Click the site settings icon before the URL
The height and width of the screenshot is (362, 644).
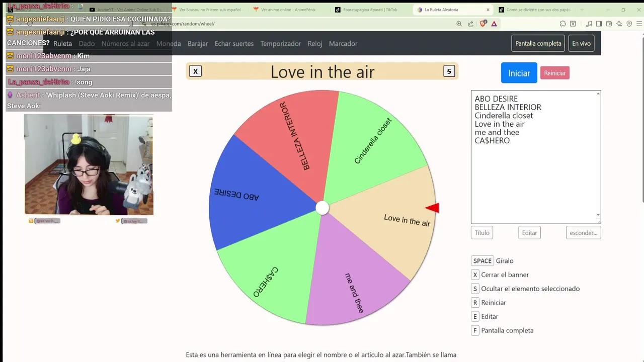coord(143,24)
